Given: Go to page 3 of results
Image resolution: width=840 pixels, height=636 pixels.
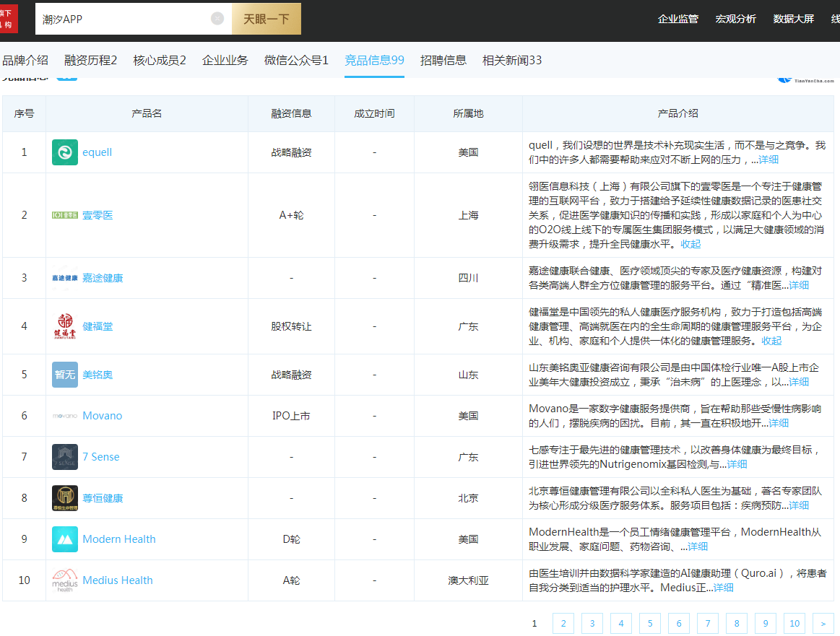Looking at the screenshot, I should coord(592,623).
